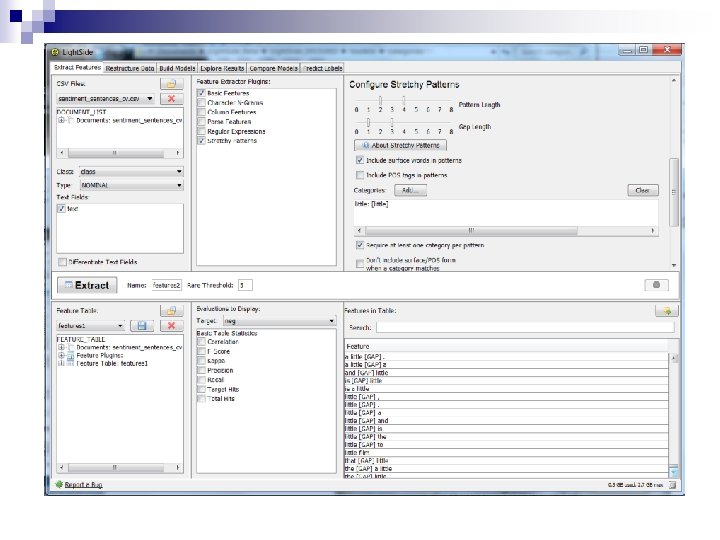Click the categories list horizontal scrollbar
The height and width of the screenshot is (540, 720).
(x=506, y=231)
